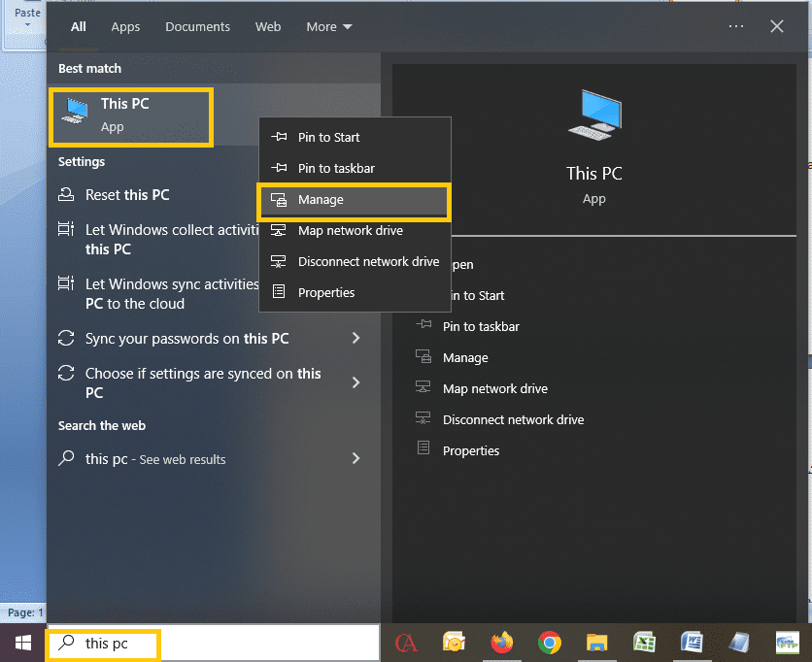Open the Windows Start button
This screenshot has height=662, width=812.
tap(22, 643)
